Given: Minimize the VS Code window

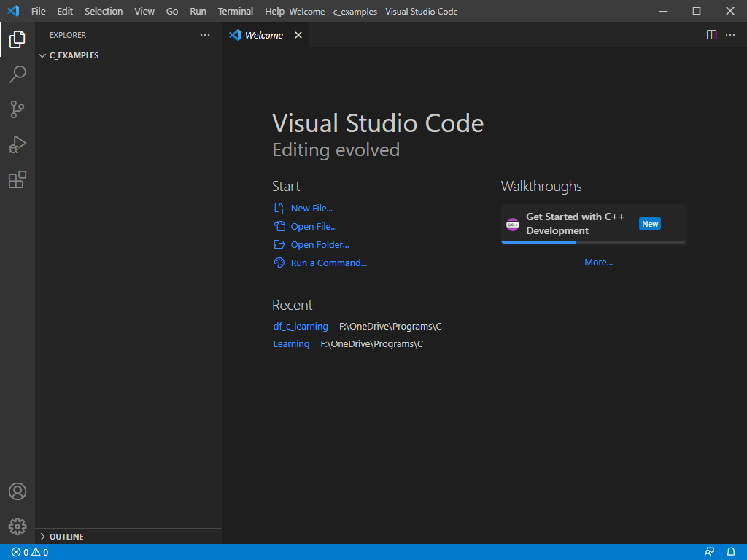Looking at the screenshot, I should pos(663,11).
